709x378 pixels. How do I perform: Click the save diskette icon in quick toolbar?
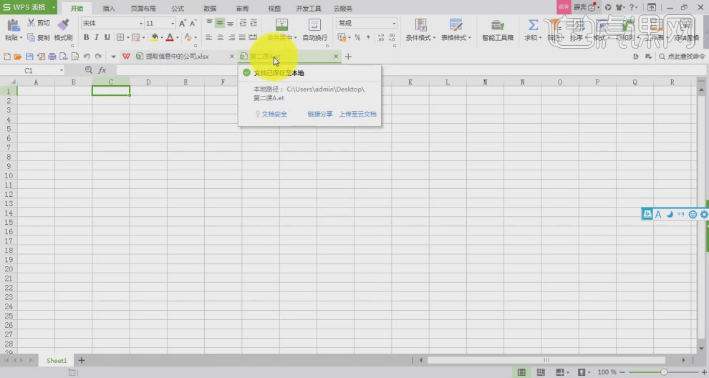(x=29, y=57)
